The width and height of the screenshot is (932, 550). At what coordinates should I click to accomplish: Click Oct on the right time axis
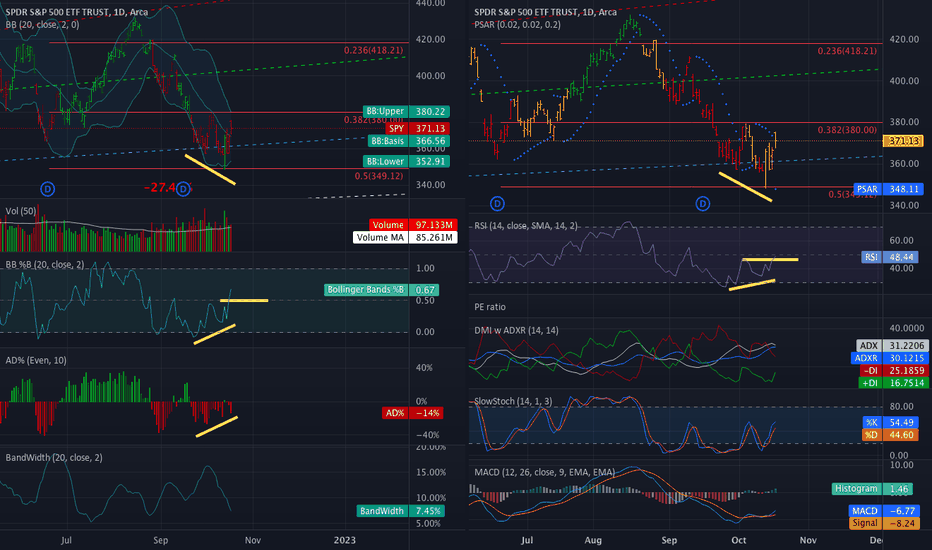click(x=739, y=540)
